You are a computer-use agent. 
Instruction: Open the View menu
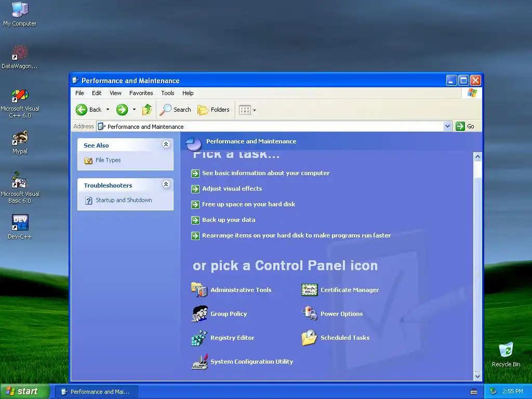[115, 93]
